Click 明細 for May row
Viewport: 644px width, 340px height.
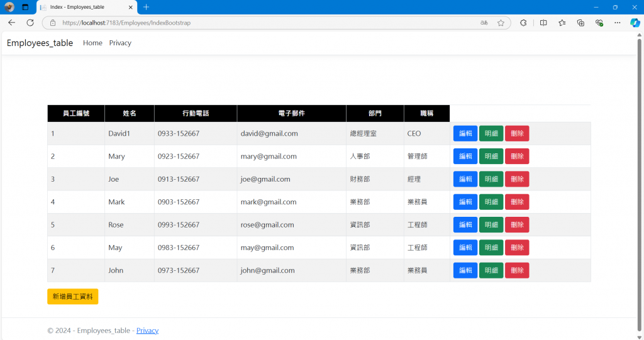click(x=491, y=248)
